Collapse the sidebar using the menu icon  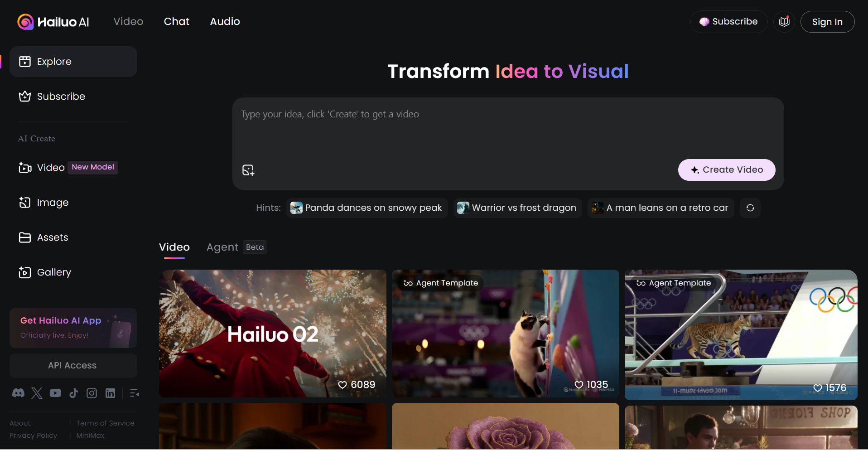coord(135,393)
